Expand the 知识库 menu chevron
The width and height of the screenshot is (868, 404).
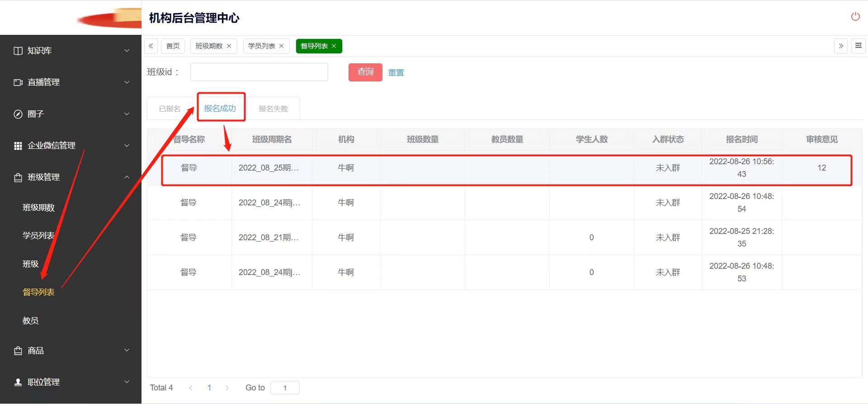point(127,51)
